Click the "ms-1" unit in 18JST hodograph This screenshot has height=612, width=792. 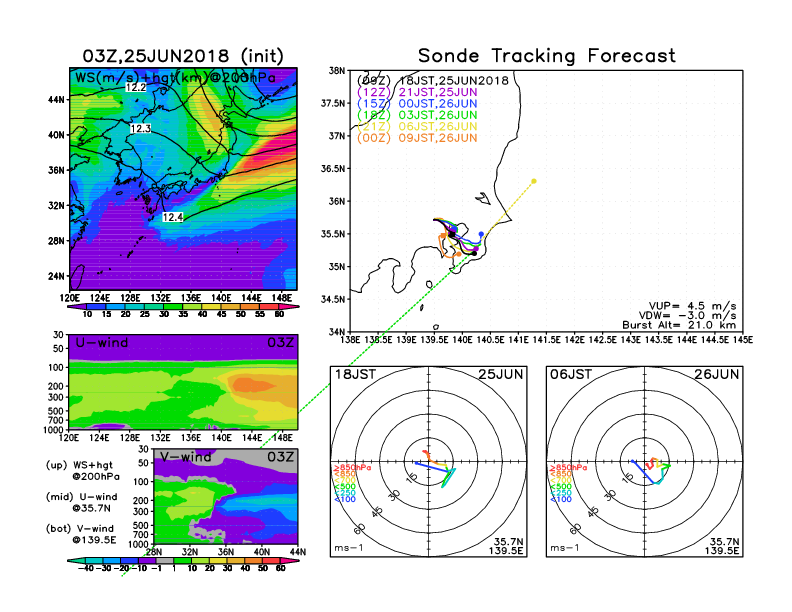(349, 548)
